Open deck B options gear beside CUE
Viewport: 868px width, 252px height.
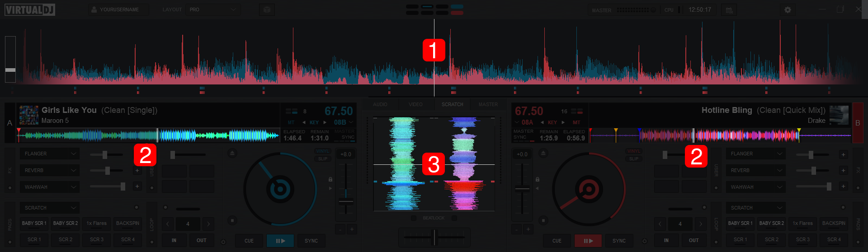click(645, 241)
